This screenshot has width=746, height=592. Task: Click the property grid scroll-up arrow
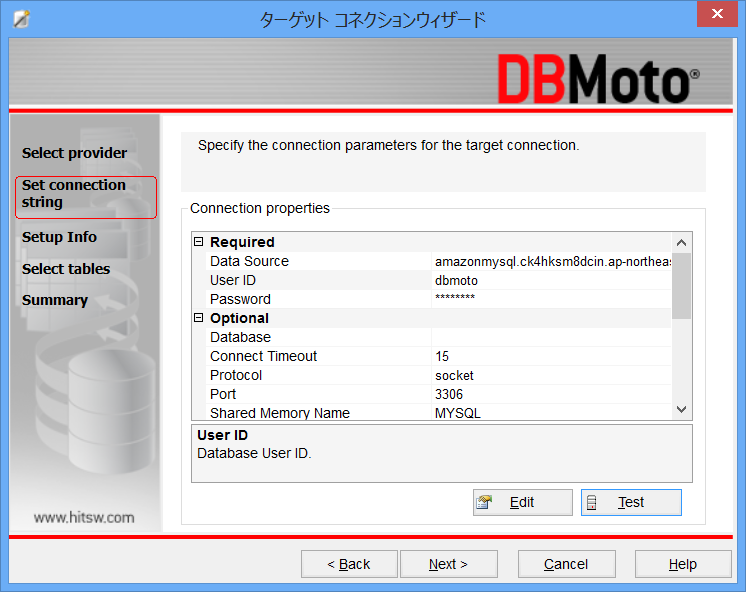point(681,243)
